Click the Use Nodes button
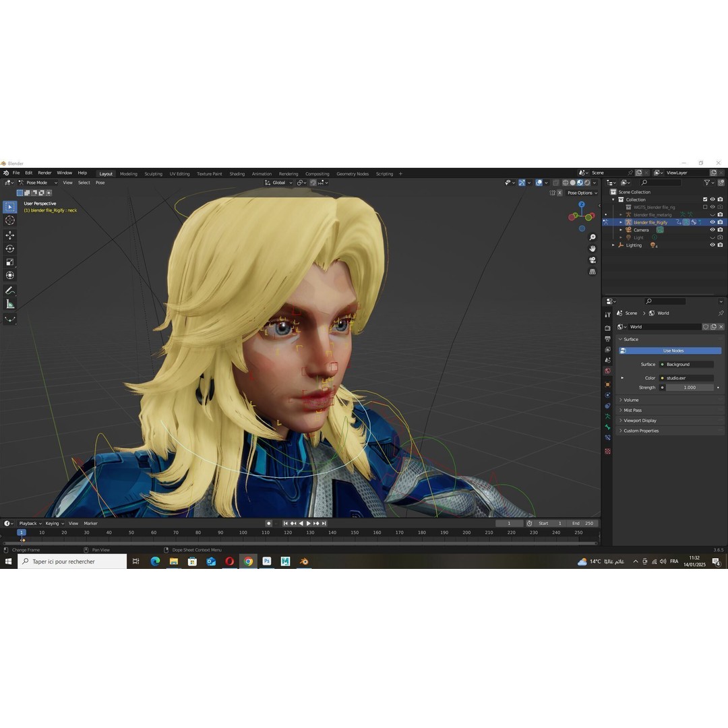 click(671, 351)
